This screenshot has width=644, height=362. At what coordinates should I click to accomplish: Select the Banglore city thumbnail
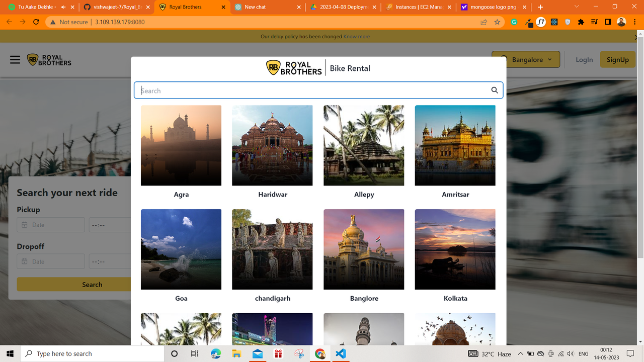point(364,249)
